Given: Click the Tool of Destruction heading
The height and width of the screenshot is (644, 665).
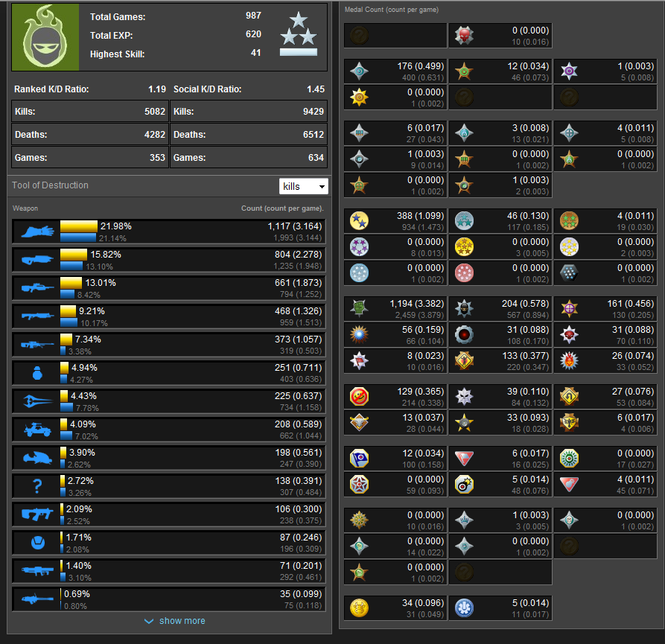Looking at the screenshot, I should [50, 185].
